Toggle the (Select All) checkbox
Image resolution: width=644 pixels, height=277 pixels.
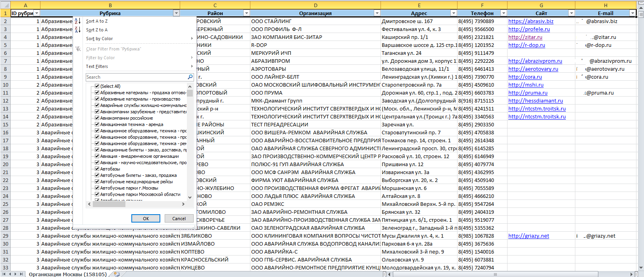point(97,86)
